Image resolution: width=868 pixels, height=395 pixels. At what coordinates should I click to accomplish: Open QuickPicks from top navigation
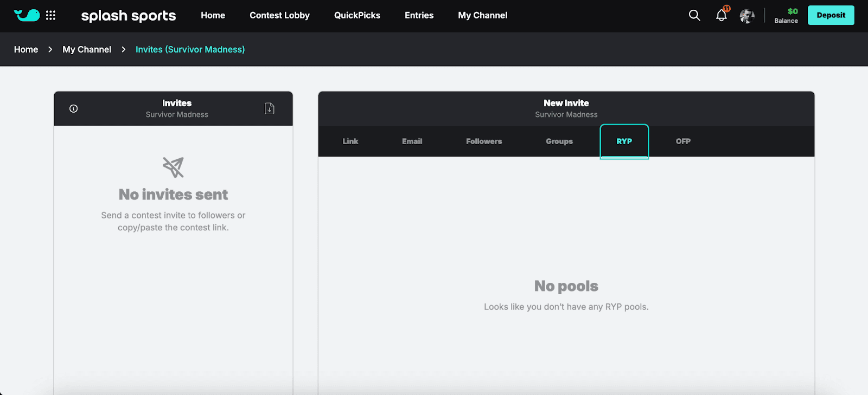tap(357, 15)
